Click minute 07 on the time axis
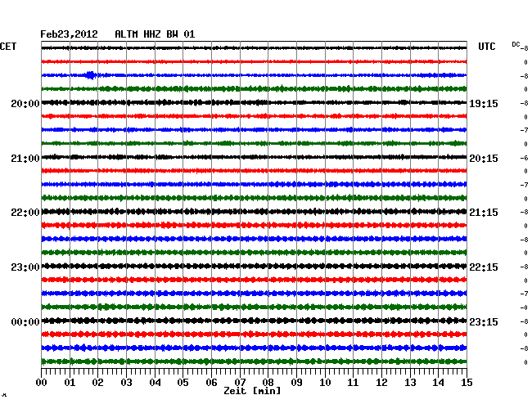This screenshot has width=532, height=404. (x=240, y=382)
